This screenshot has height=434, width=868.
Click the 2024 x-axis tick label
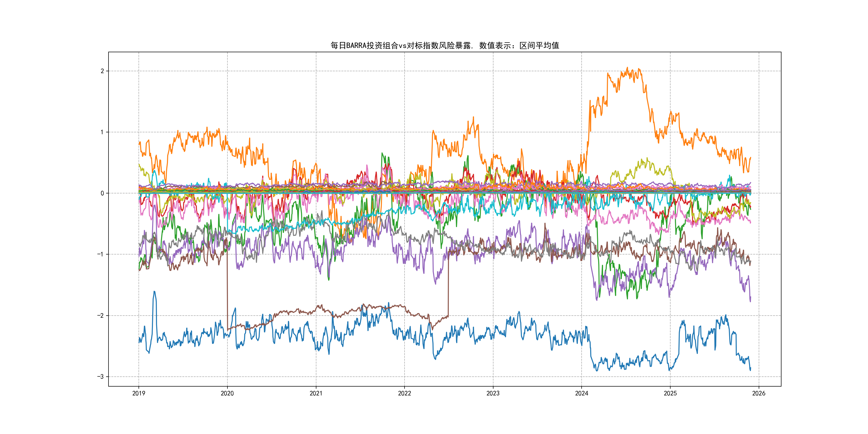pyautogui.click(x=582, y=393)
